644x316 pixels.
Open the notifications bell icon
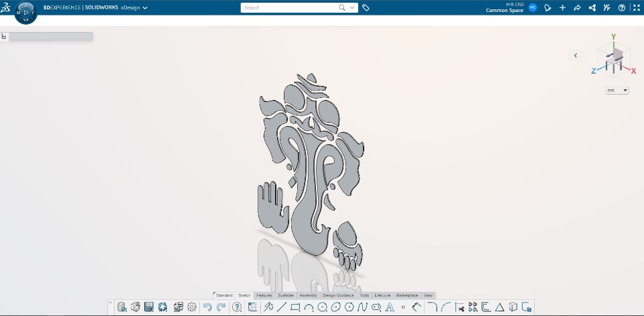pos(547,8)
